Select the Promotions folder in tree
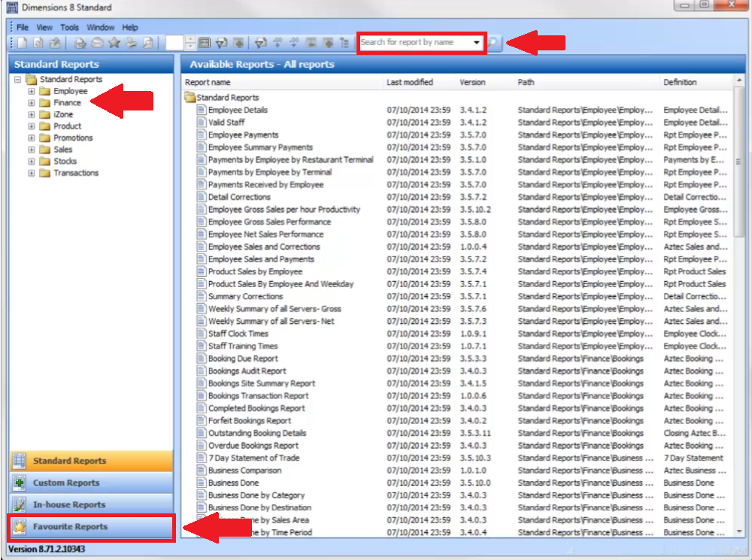 73,138
